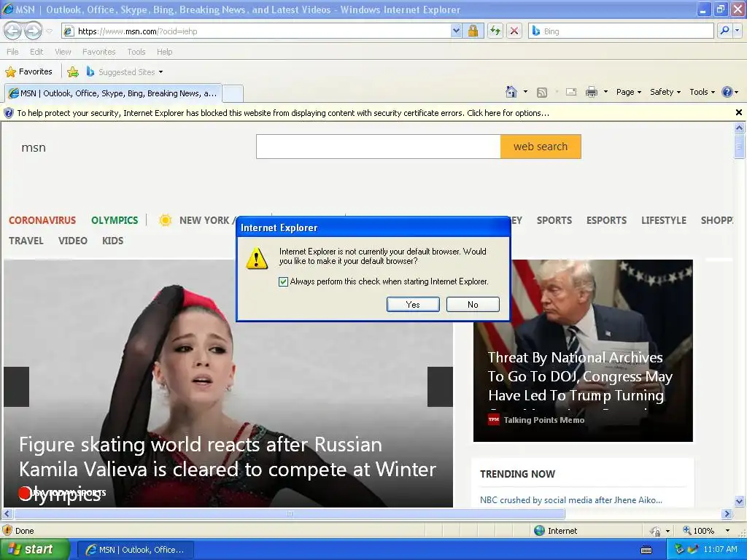Open the Trump National Archives story thumbnail
Screen dimensions: 747x560
point(583,351)
